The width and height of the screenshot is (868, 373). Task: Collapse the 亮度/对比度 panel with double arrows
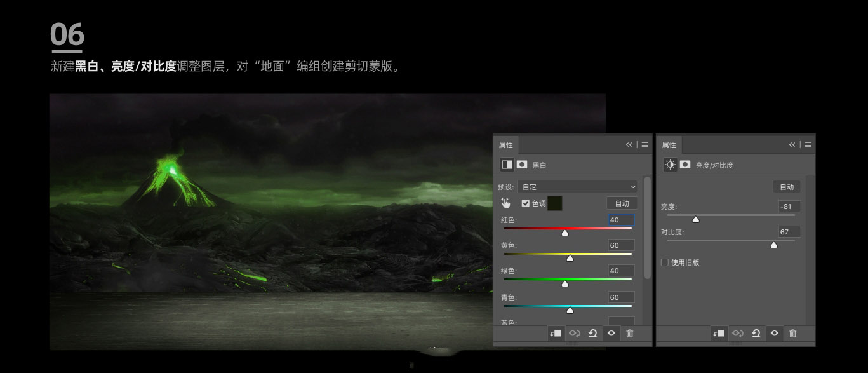[x=792, y=145]
